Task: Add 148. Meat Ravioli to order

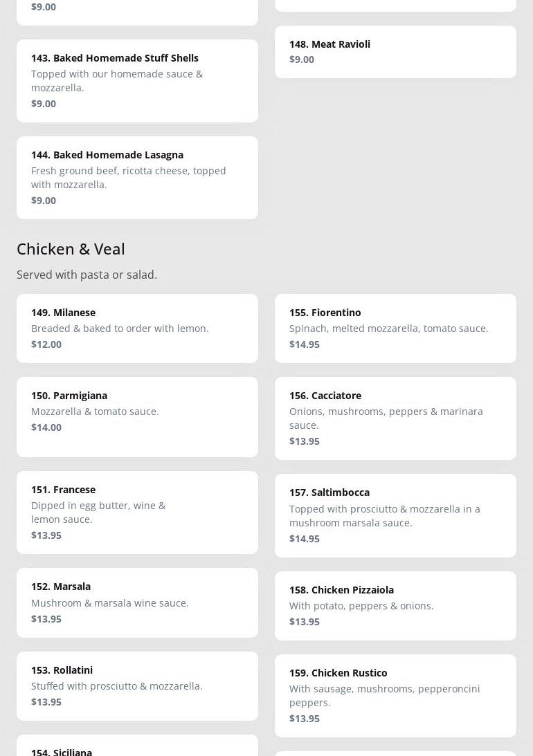Action: pos(395,52)
